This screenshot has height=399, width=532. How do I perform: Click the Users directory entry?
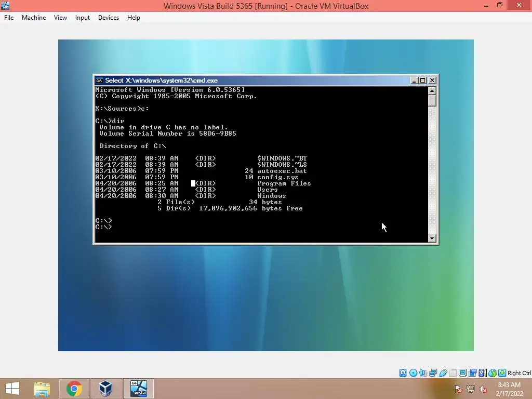pyautogui.click(x=268, y=190)
